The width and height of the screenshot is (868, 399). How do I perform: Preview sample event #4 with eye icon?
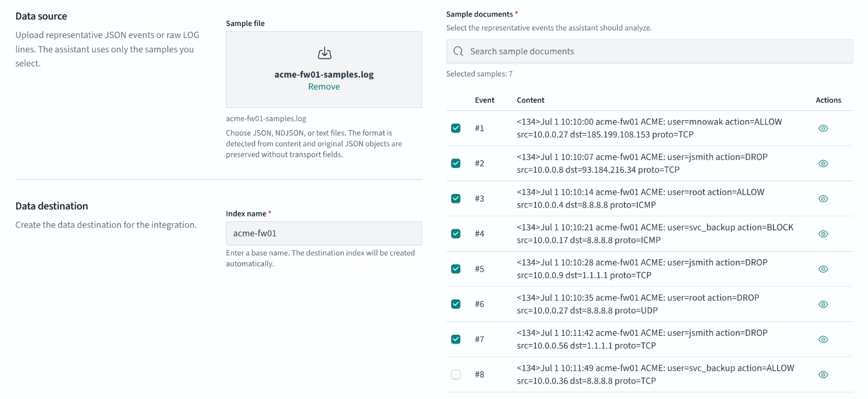point(823,234)
